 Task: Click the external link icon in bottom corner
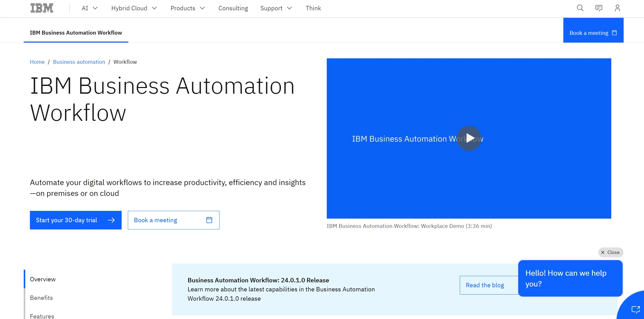click(x=635, y=310)
